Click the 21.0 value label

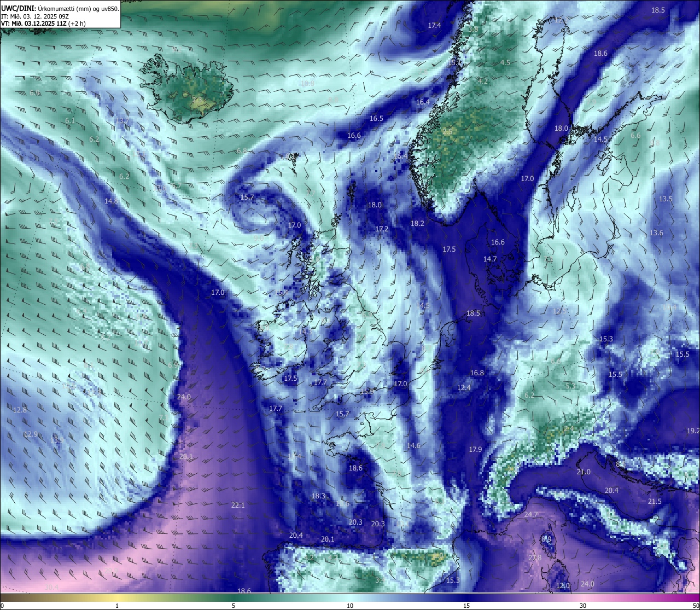pyautogui.click(x=584, y=472)
